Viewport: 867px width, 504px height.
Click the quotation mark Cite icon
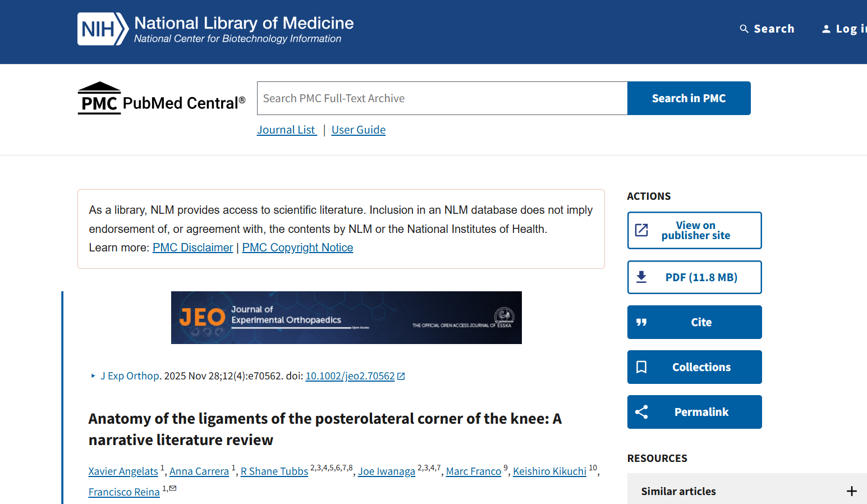coord(641,322)
